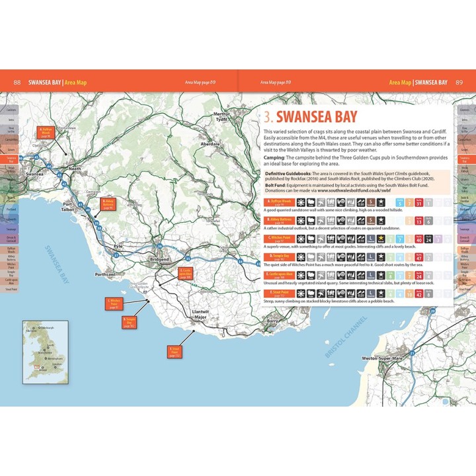
Task: Click the red 47 count box for Temple Bay
Action: coord(419,257)
